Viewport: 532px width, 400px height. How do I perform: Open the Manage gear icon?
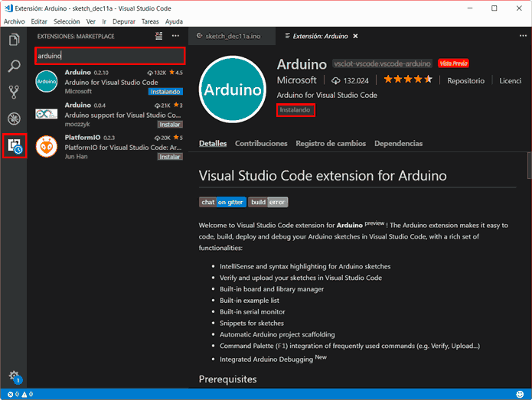(14, 376)
